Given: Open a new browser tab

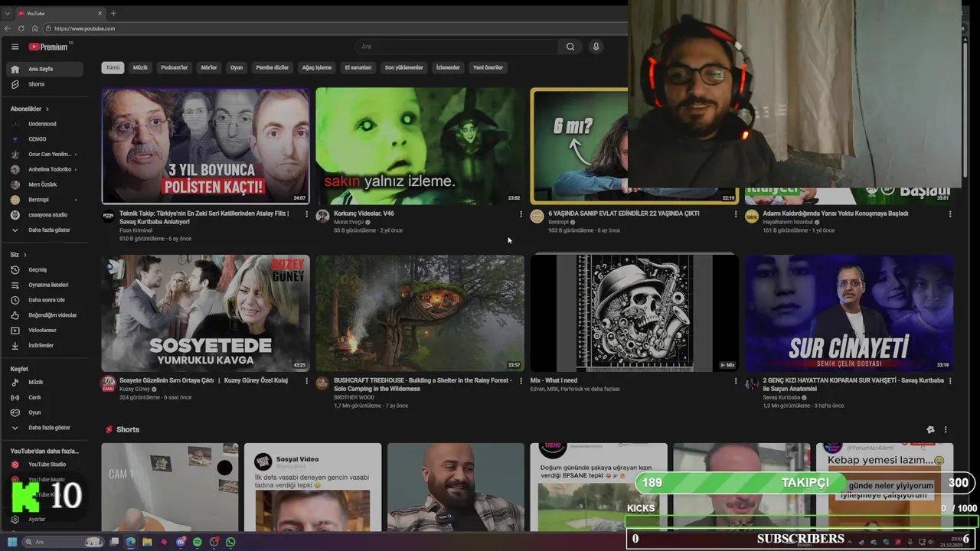Looking at the screenshot, I should [x=113, y=13].
